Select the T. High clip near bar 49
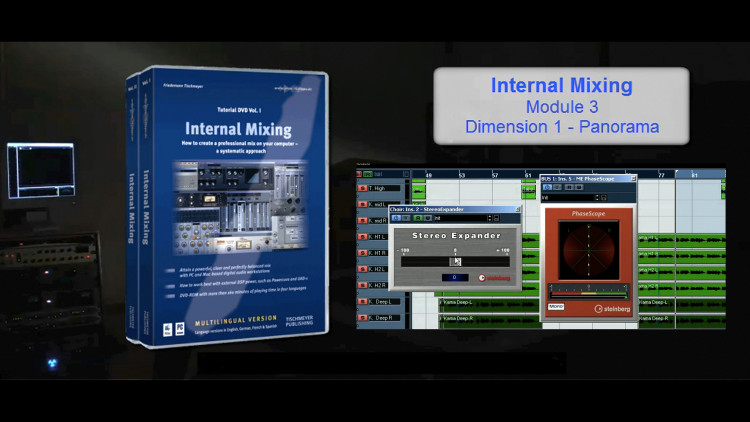This screenshot has height=422, width=750. (419, 190)
